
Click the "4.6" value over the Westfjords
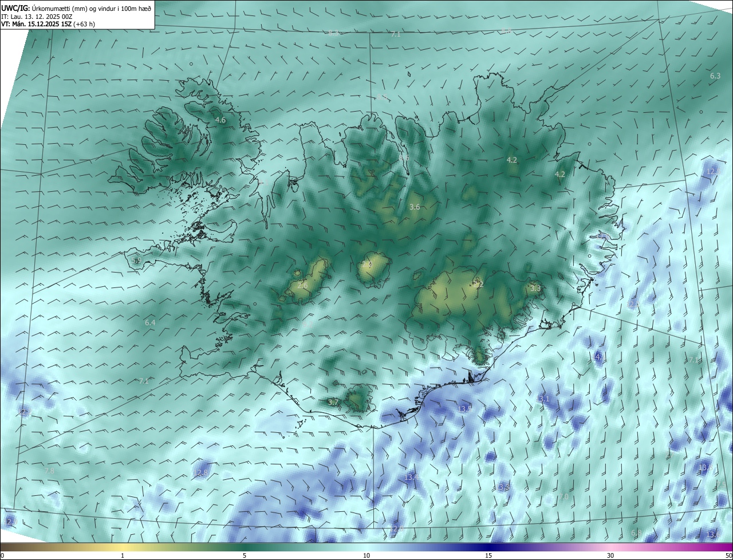pos(220,120)
